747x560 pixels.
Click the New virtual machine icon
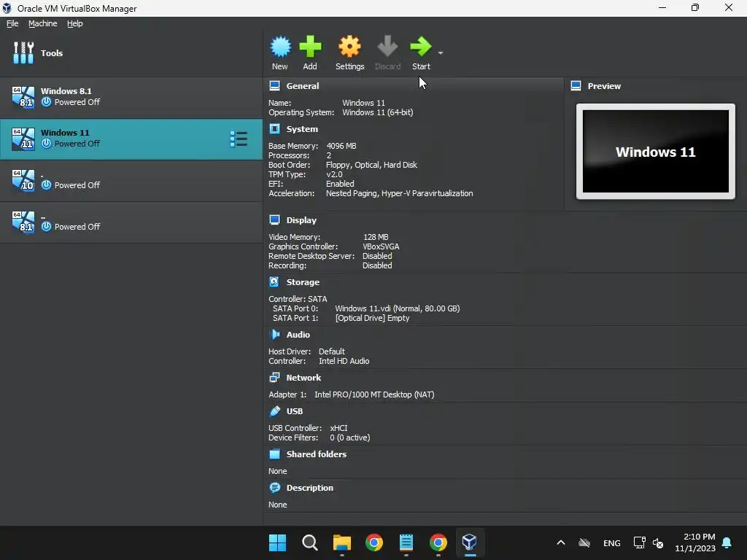tap(280, 47)
